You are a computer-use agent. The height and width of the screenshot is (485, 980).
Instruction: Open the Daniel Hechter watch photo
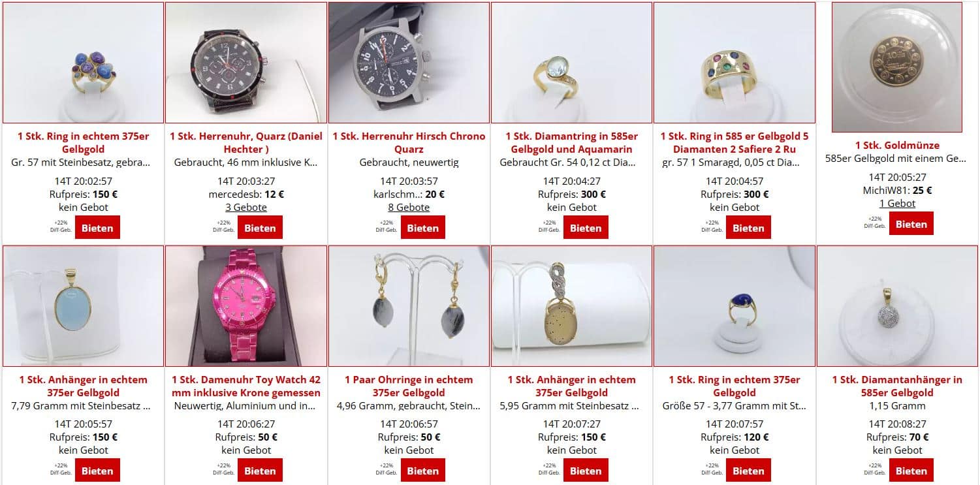[246, 63]
